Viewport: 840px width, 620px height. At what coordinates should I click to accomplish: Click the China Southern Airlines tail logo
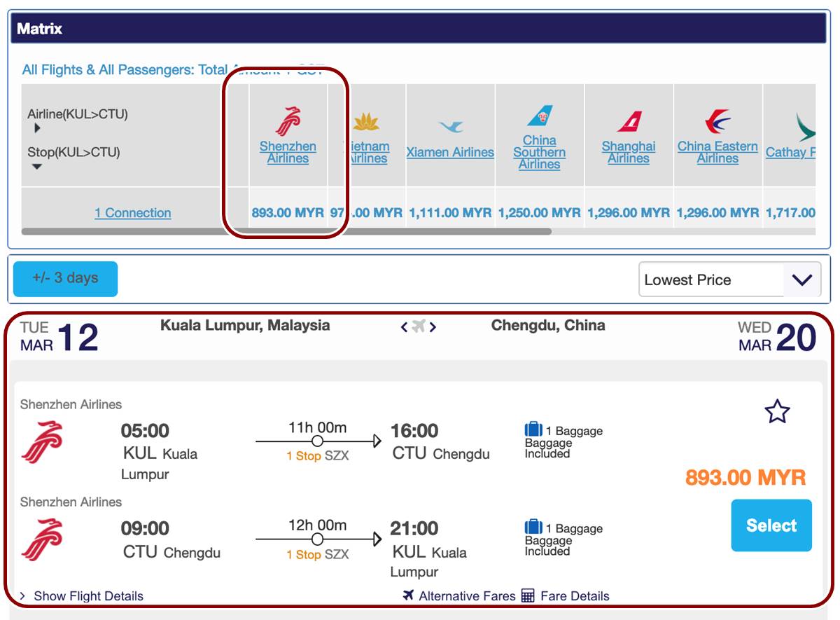pos(540,116)
